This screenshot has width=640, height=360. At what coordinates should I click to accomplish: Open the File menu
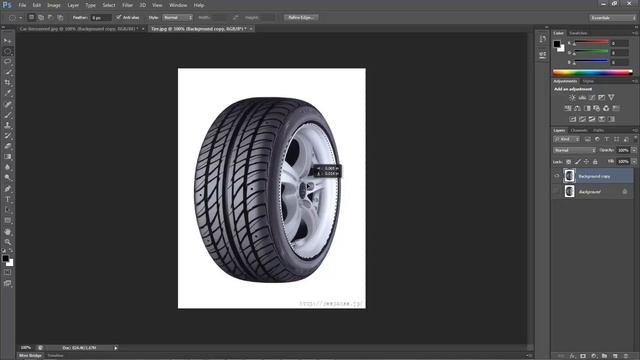[22, 5]
